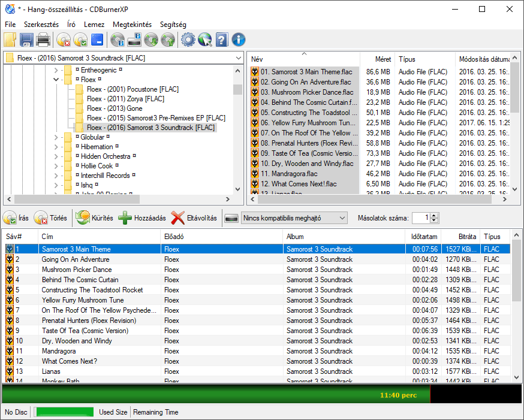The image size is (524, 420).
Task: Click the CDBurnerXP application icon in title bar
Action: [10, 9]
